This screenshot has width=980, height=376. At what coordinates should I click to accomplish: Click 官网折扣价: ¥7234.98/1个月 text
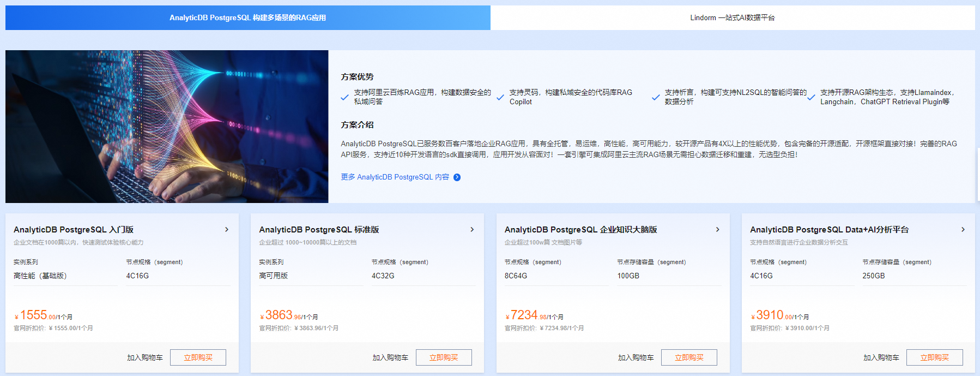coord(545,328)
